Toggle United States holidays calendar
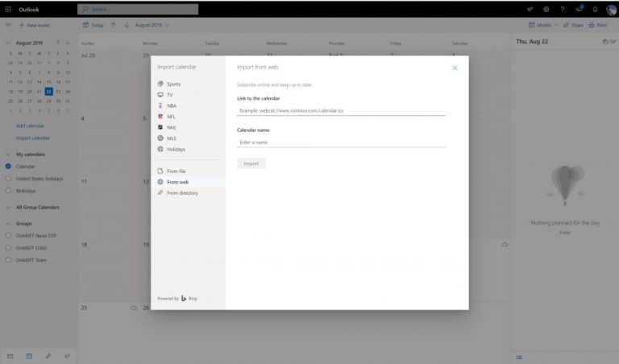Screen dimensions: 619x364 [x=8, y=179]
